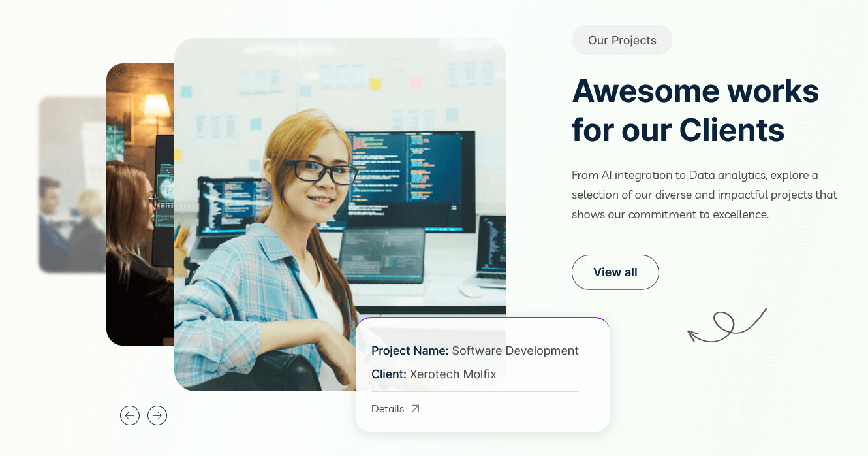Select the Our Projects pill label
Screen dimensions: 868x456
click(x=622, y=40)
